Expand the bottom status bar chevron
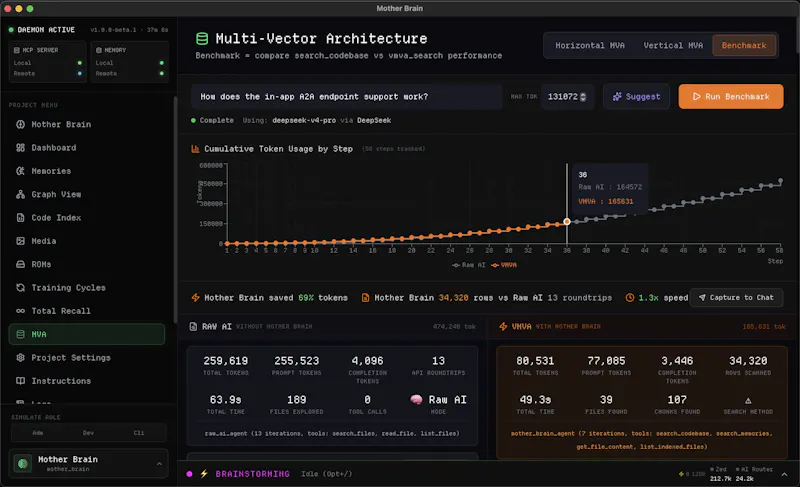The height and width of the screenshot is (487, 800). pyautogui.click(x=784, y=475)
